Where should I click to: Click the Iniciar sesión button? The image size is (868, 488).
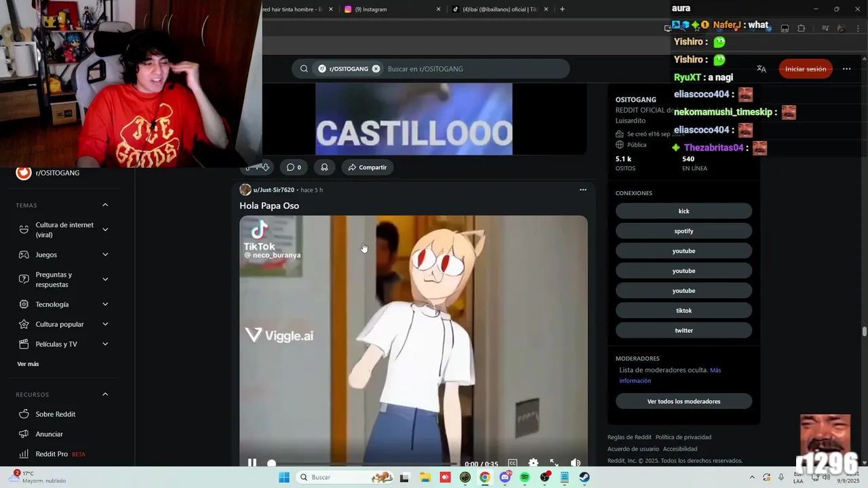[x=806, y=68]
